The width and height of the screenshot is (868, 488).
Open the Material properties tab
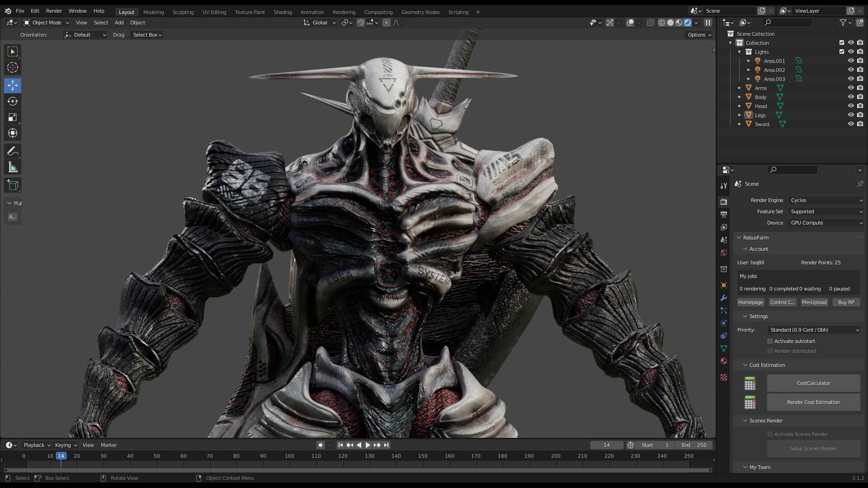724,361
